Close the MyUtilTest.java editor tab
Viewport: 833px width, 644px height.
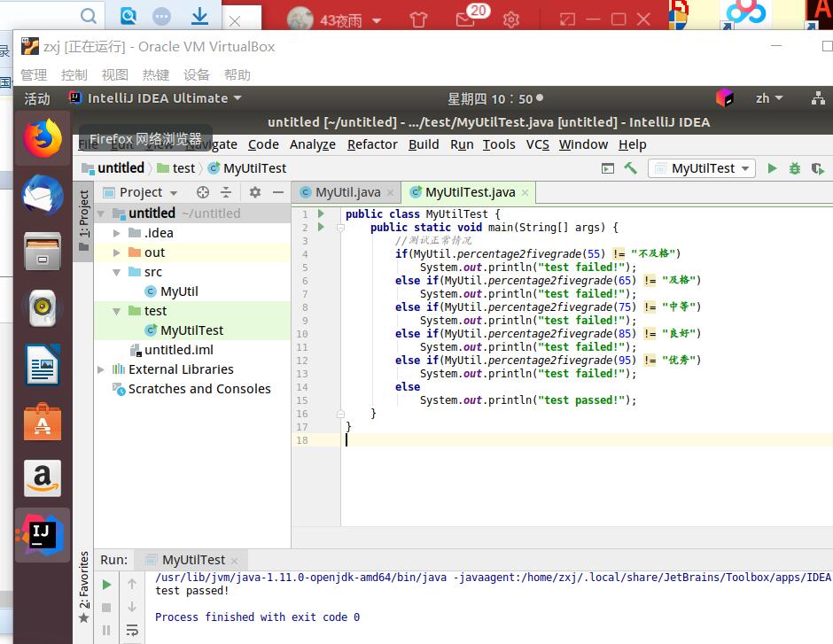tap(525, 193)
